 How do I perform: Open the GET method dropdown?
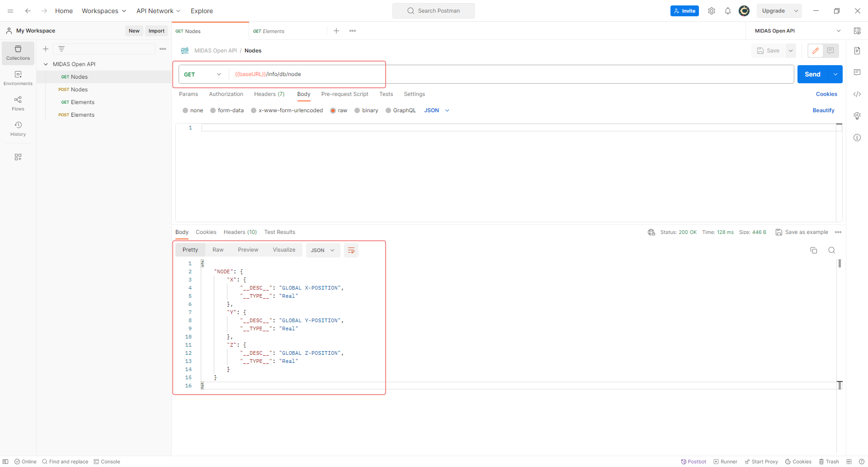click(202, 74)
